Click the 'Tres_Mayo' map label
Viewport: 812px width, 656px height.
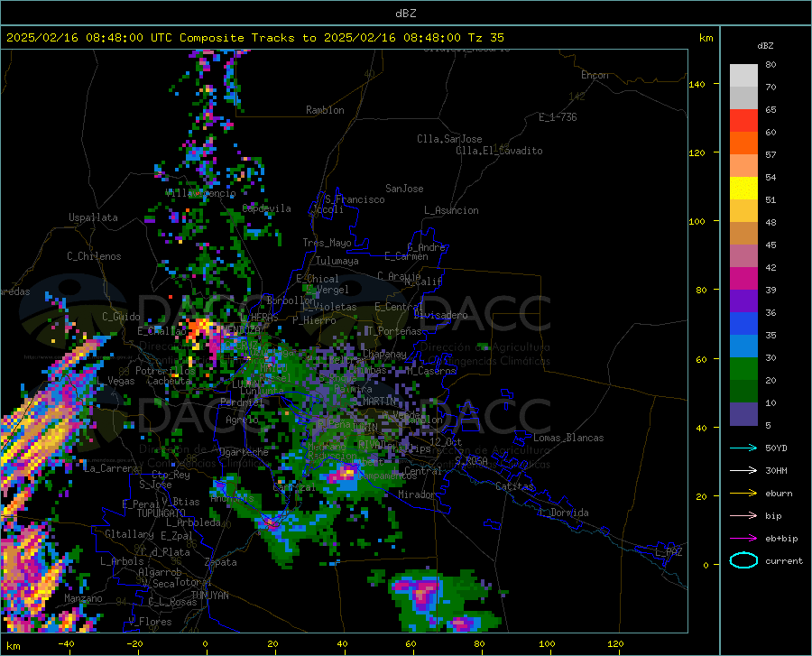click(x=327, y=243)
